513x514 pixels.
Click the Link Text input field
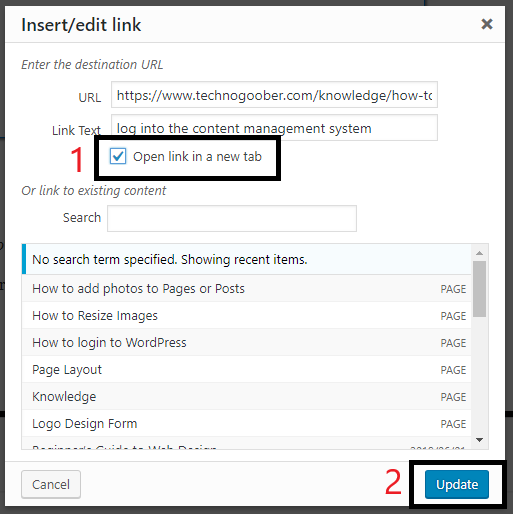point(274,128)
